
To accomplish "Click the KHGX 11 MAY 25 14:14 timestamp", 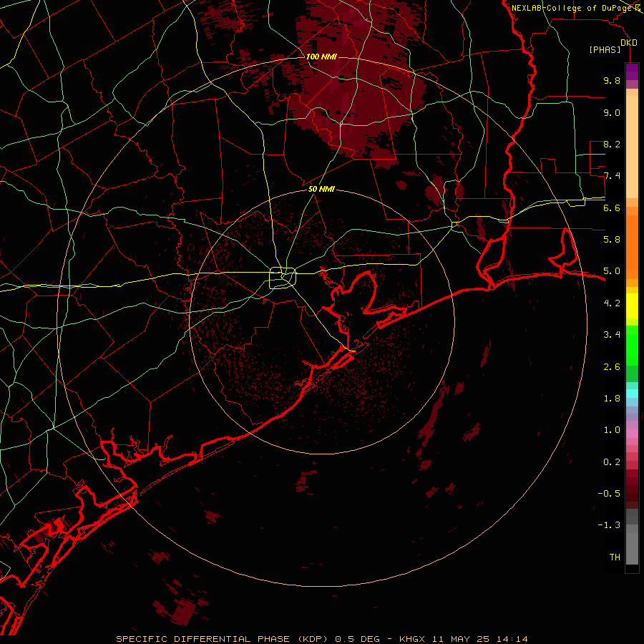I will tap(463, 639).
